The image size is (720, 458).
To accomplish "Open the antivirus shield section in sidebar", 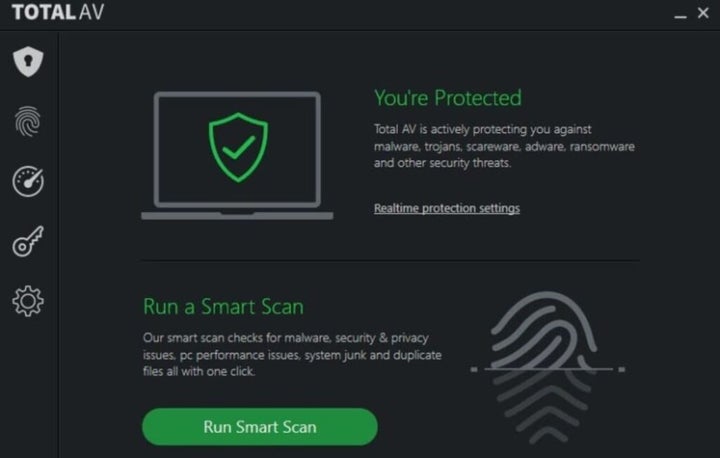I will coord(28,62).
